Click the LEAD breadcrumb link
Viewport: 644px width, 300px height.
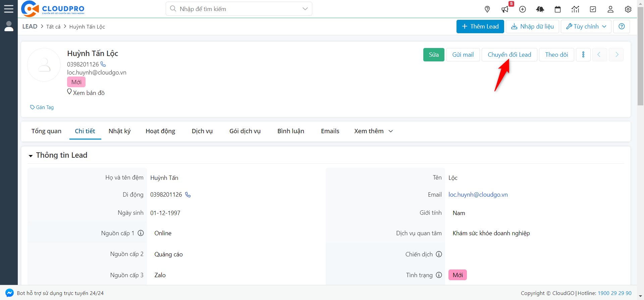pyautogui.click(x=30, y=27)
